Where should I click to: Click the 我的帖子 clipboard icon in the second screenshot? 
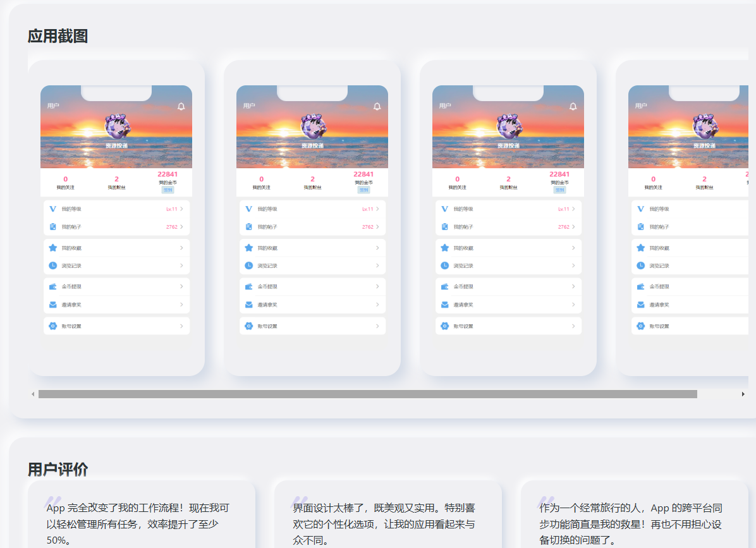click(249, 227)
